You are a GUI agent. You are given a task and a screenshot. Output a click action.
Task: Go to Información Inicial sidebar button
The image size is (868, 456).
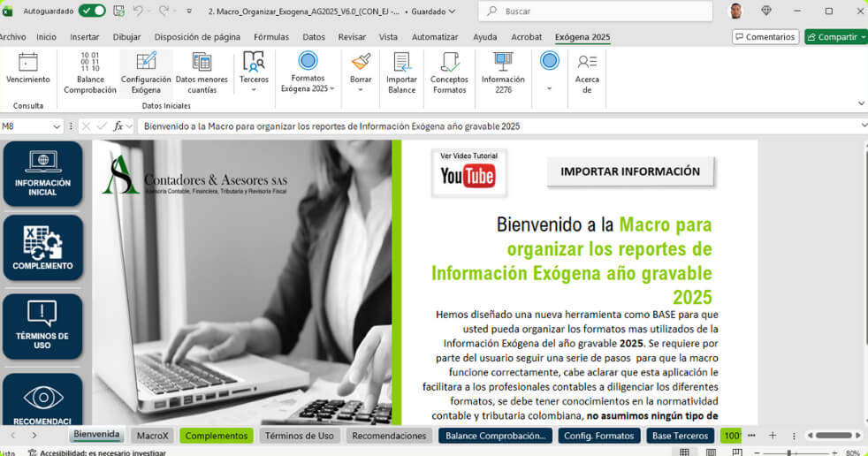click(x=42, y=173)
